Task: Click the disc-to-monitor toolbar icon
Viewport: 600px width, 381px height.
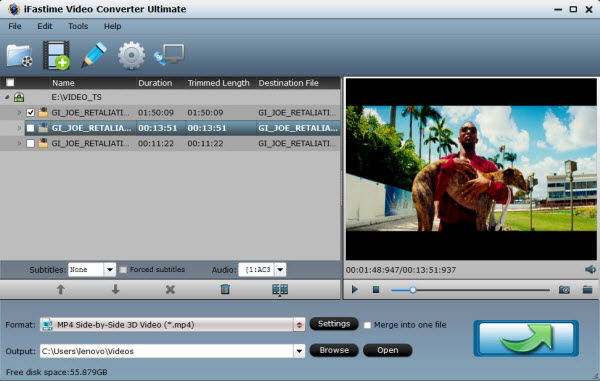Action: pos(169,55)
